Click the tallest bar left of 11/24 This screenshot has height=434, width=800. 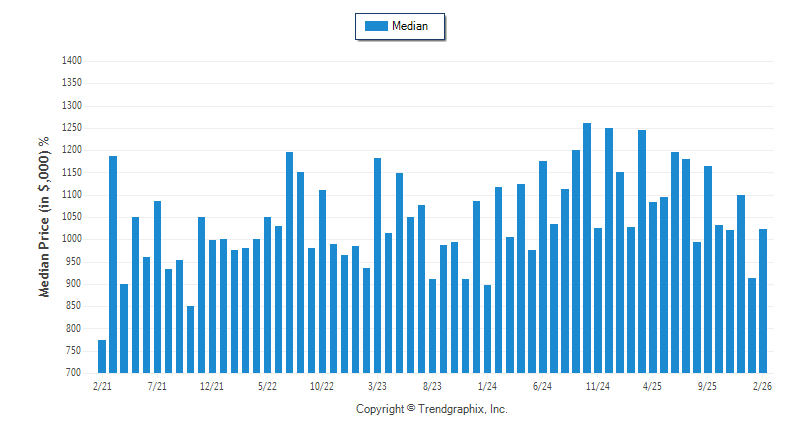(587, 247)
